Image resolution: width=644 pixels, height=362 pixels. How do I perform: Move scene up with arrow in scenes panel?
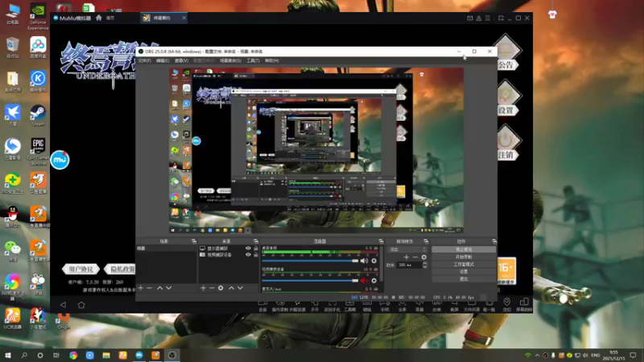tap(159, 288)
